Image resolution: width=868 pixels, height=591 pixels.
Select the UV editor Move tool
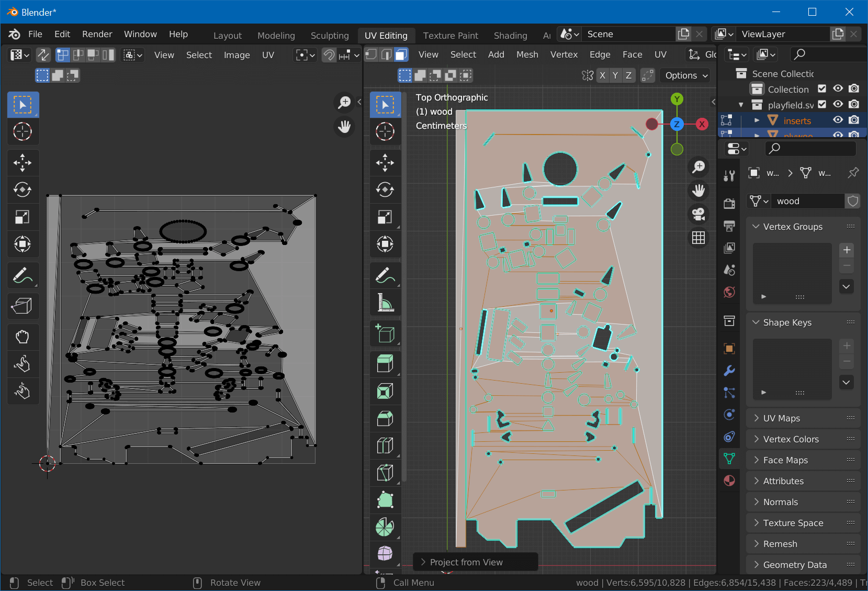pyautogui.click(x=22, y=163)
